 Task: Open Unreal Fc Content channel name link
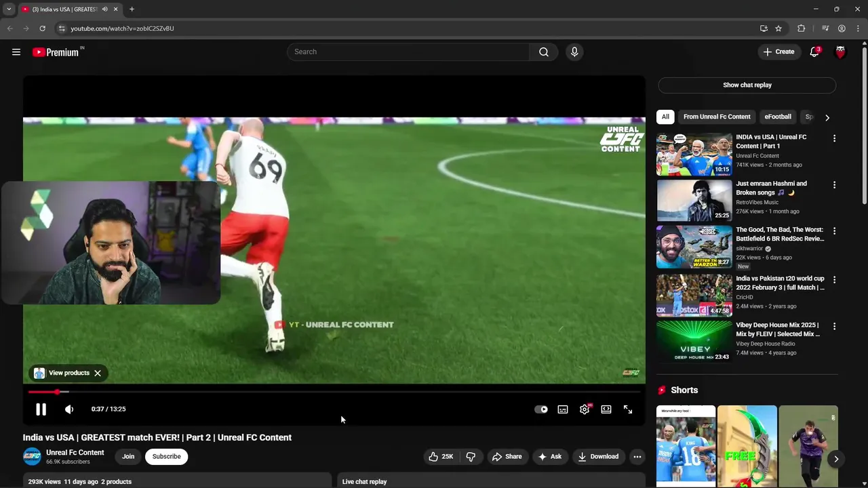pos(75,453)
